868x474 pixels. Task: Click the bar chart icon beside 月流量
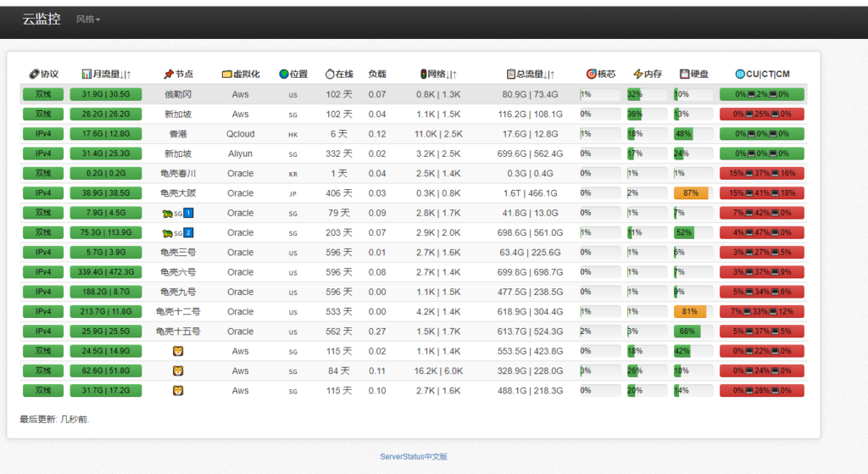[86, 75]
